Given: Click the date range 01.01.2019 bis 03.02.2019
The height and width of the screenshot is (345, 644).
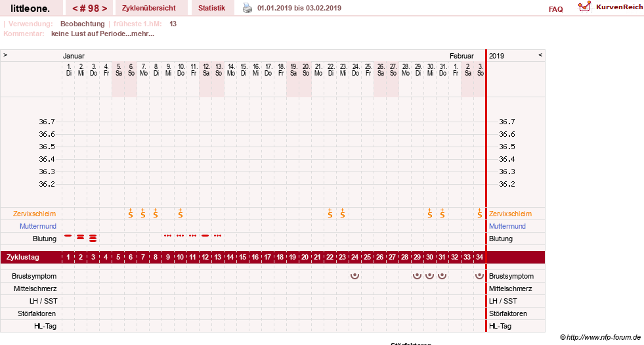Looking at the screenshot, I should (x=299, y=8).
